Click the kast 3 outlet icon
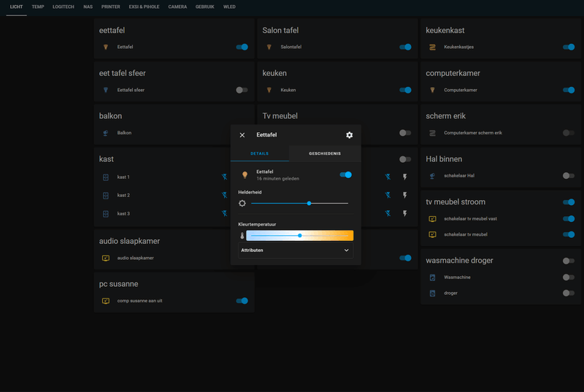Screen dimensions: 584x392 click(106, 214)
